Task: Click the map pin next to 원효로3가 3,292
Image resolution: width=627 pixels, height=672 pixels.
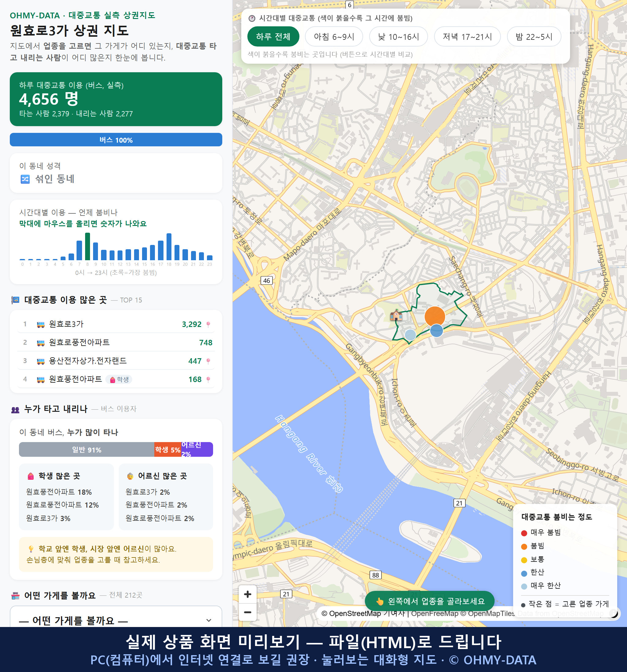Action: [208, 324]
